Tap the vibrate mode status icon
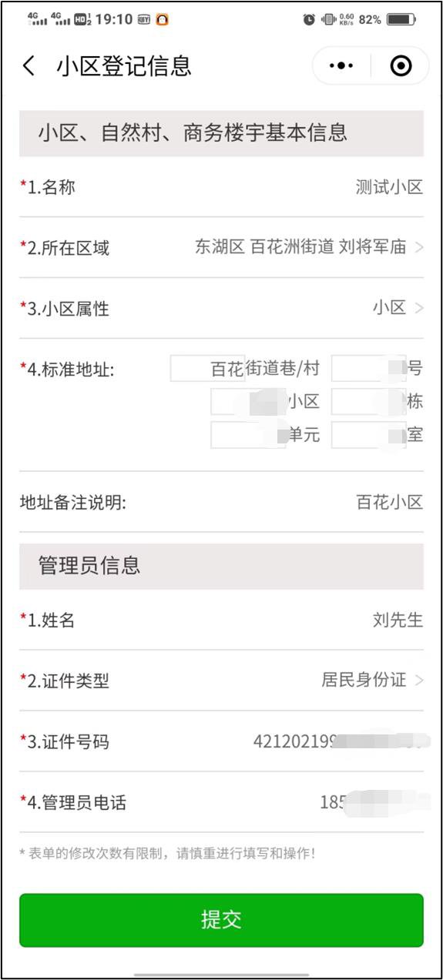The width and height of the screenshot is (443, 980). tap(329, 19)
